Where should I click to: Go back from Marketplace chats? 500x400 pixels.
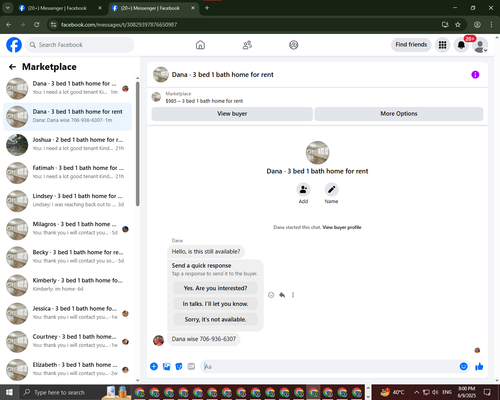click(x=12, y=67)
